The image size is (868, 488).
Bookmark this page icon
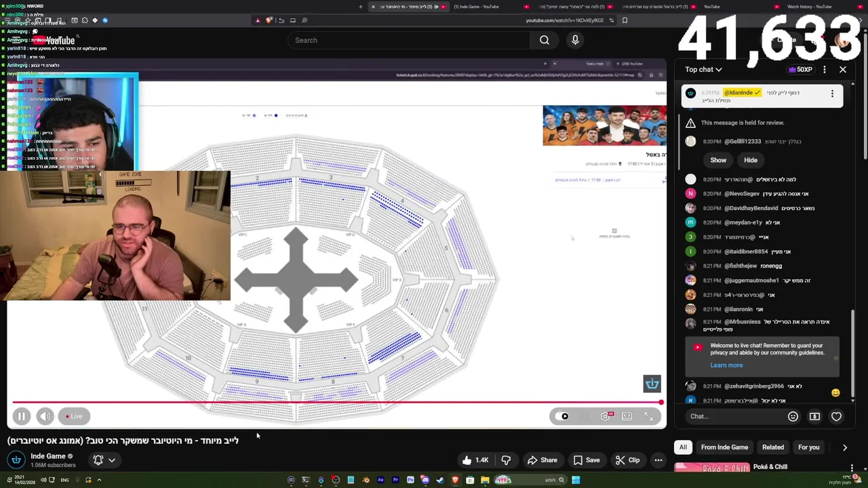point(625,20)
